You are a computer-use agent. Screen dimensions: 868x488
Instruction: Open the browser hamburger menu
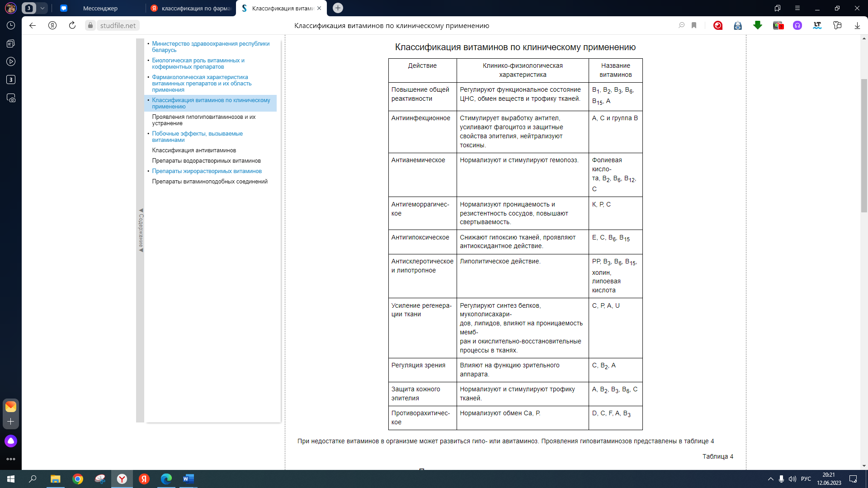tap(797, 8)
